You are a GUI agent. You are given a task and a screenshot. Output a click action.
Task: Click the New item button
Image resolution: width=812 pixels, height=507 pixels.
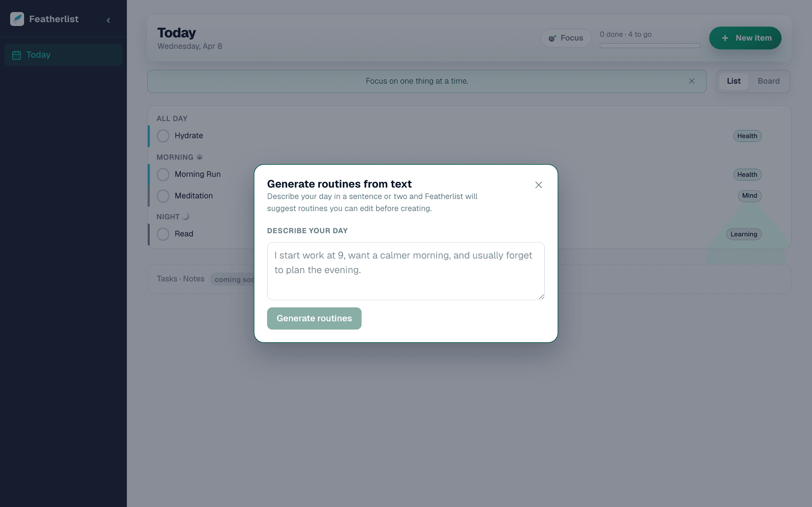point(745,38)
